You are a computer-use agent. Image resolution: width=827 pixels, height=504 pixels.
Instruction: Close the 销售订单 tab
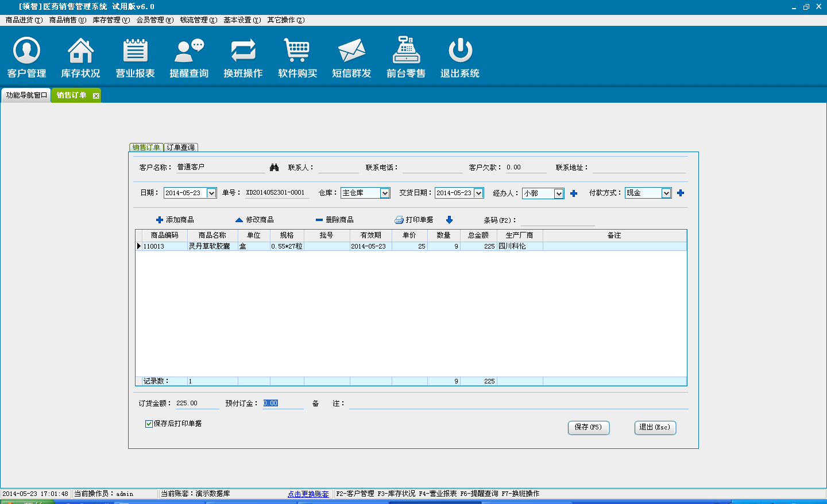(96, 96)
